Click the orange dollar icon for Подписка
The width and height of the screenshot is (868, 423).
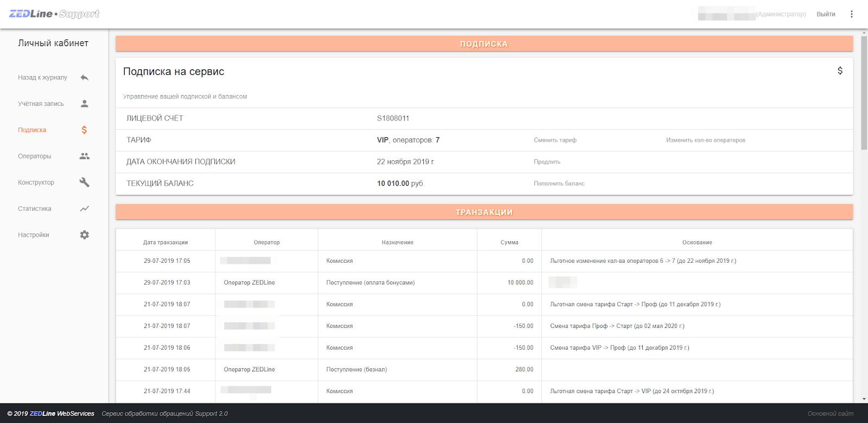[x=84, y=130]
